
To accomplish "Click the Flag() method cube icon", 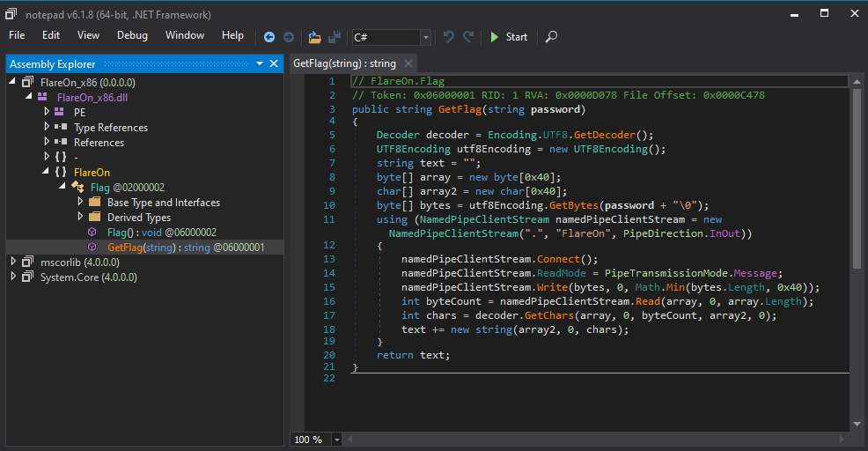I will pyautogui.click(x=92, y=232).
